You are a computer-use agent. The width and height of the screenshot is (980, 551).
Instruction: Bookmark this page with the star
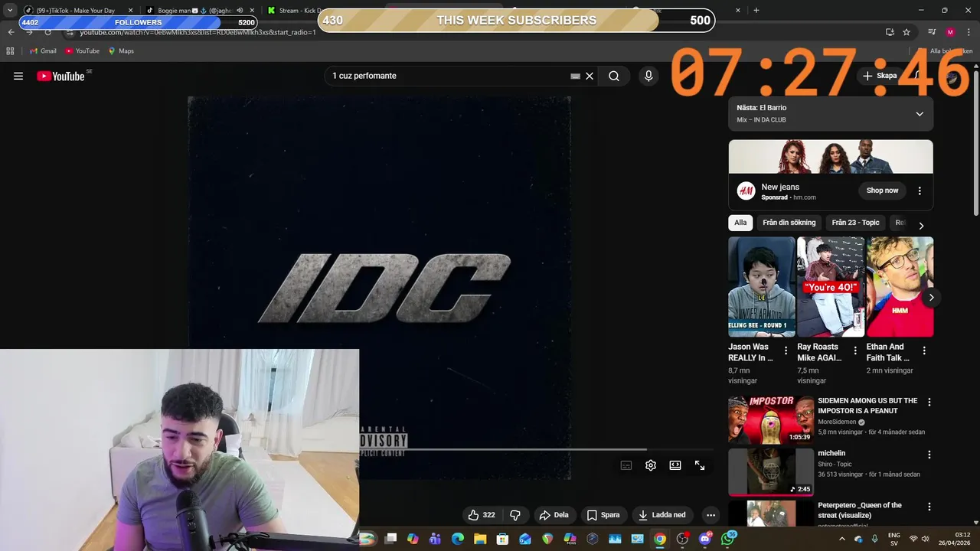[906, 32]
